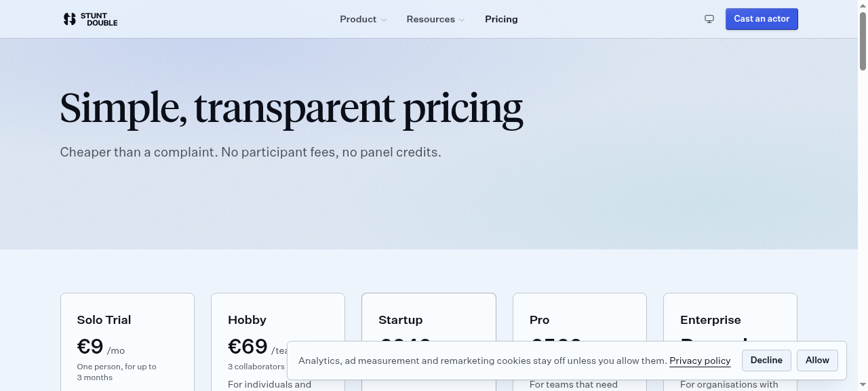Select the Enterprise plan card

730,317
